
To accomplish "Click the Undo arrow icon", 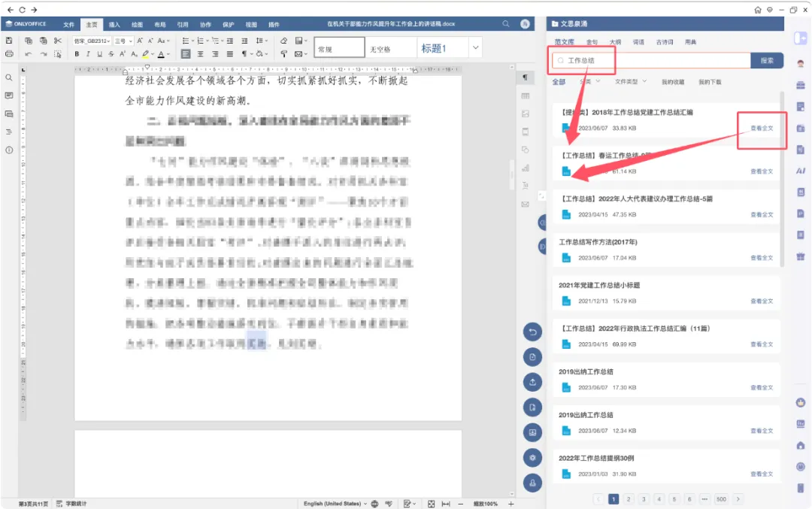I will pos(28,54).
